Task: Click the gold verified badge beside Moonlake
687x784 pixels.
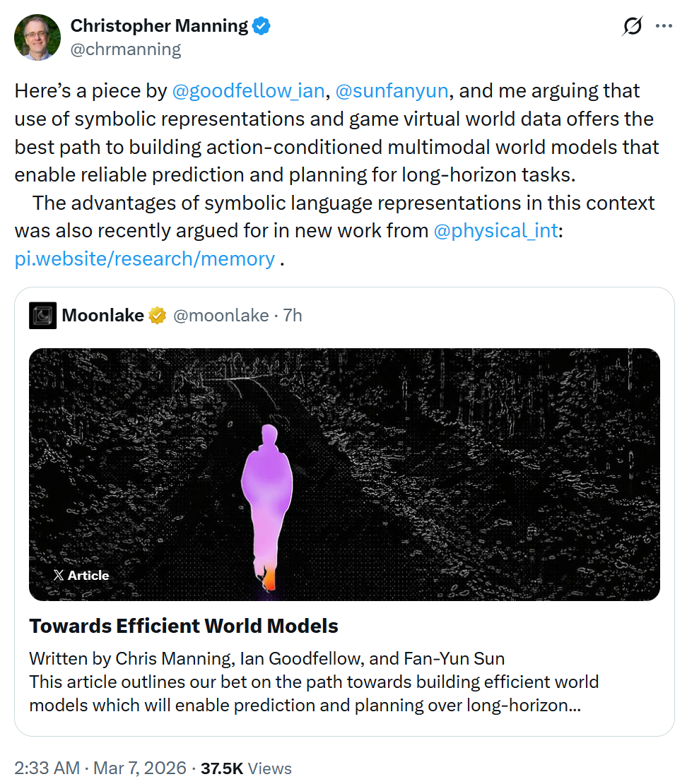Action: pos(157,315)
